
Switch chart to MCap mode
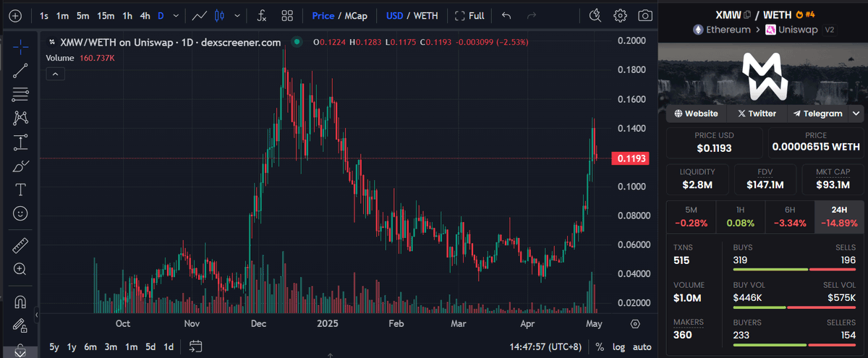pos(357,15)
